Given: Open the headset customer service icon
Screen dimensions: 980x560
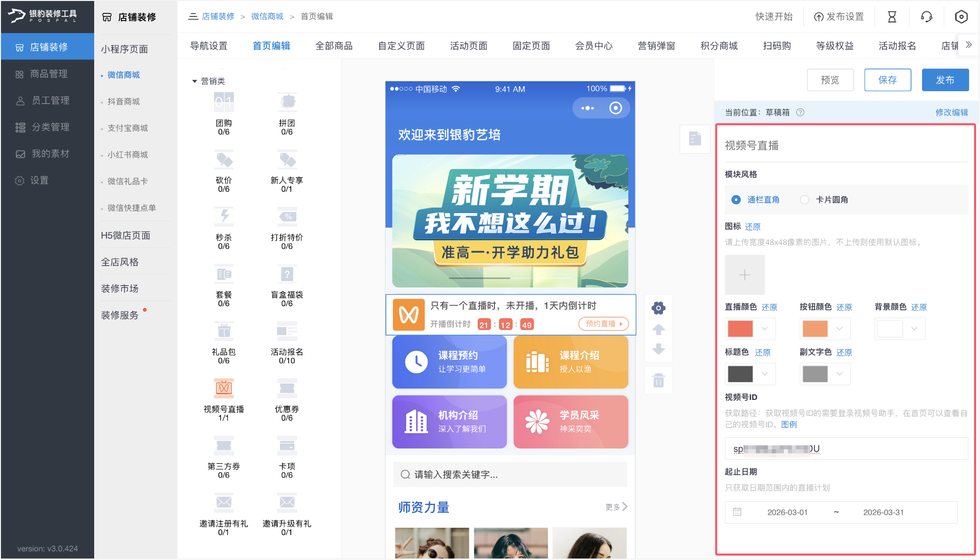Looking at the screenshot, I should tap(926, 17).
